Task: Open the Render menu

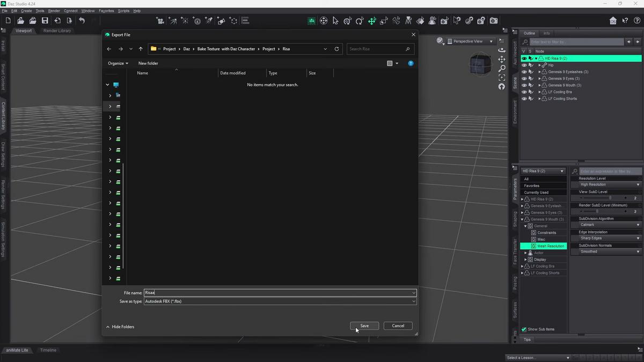Action: tap(54, 10)
